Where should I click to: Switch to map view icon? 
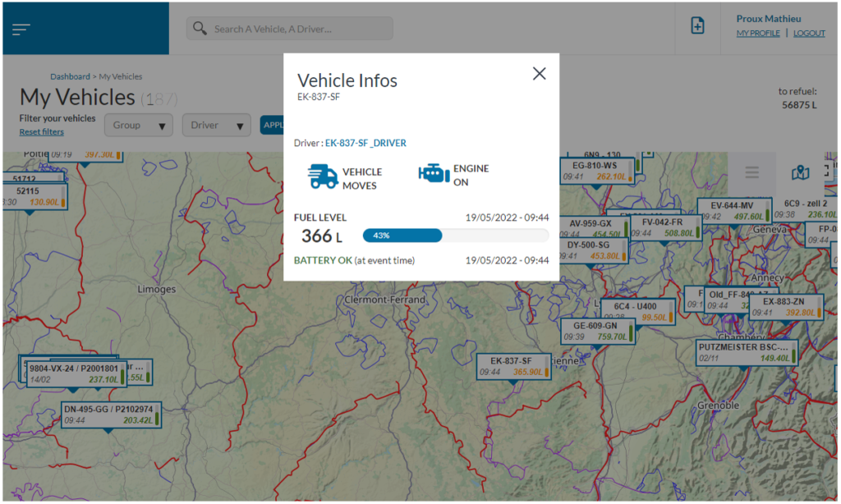click(x=800, y=172)
